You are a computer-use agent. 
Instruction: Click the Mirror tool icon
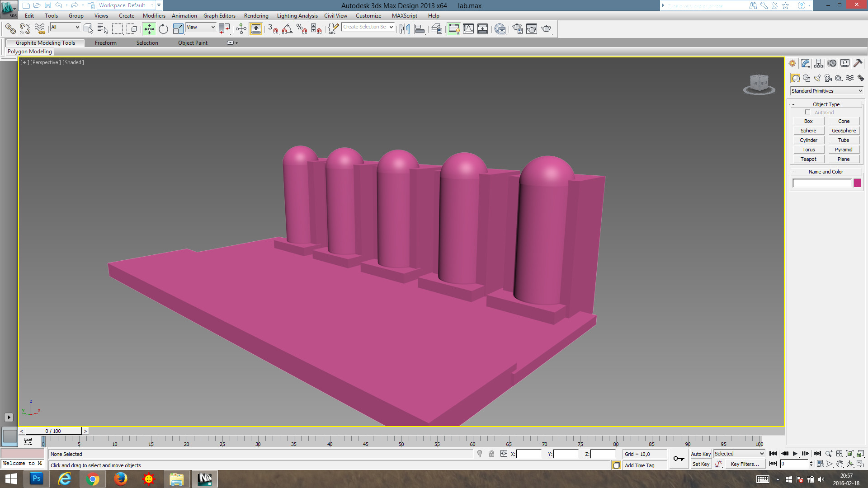tap(405, 29)
